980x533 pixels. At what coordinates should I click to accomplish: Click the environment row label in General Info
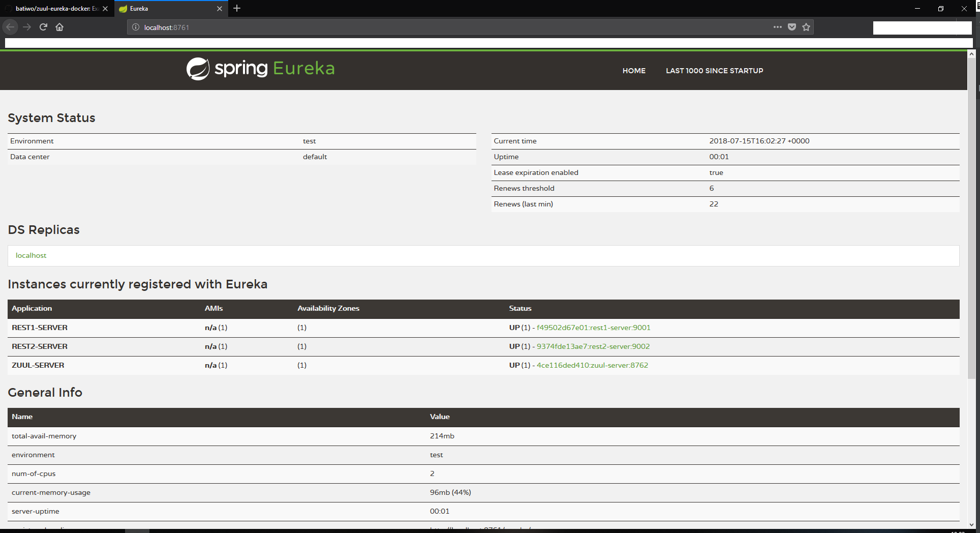(33, 455)
